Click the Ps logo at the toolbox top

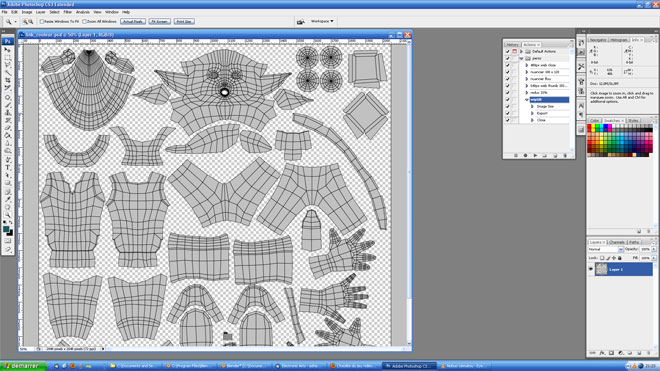pyautogui.click(x=8, y=41)
